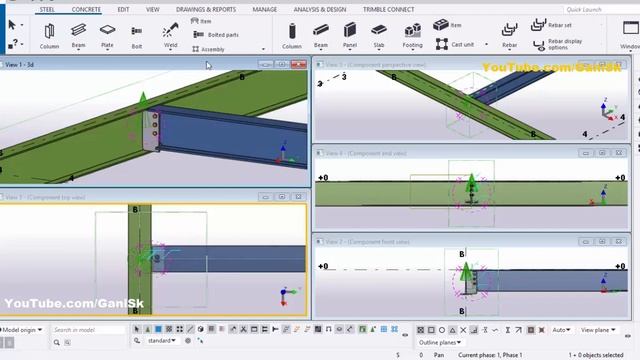Click the Cast unit button
The width and height of the screenshot is (640, 360).
(455, 44)
